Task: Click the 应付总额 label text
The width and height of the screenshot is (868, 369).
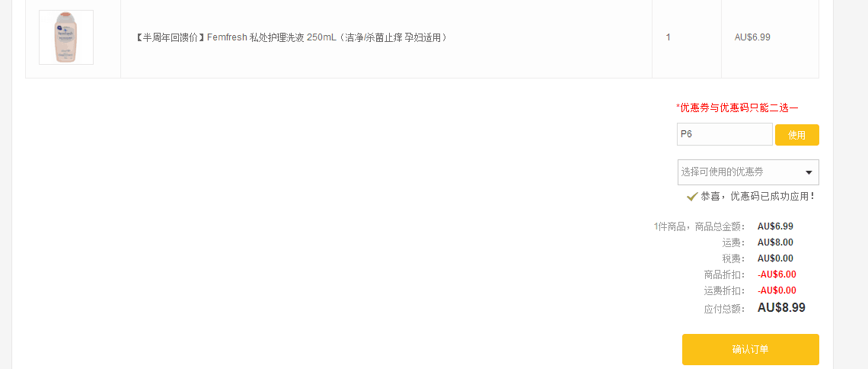Action: (x=725, y=310)
